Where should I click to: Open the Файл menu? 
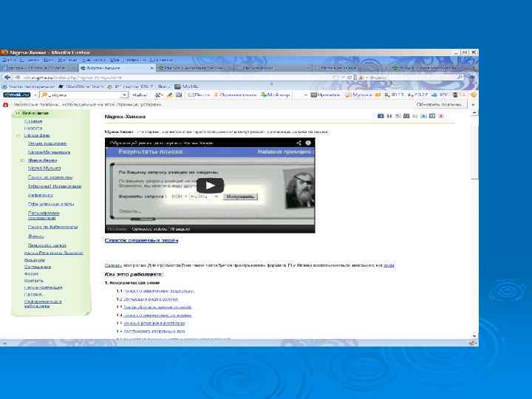click(x=8, y=60)
